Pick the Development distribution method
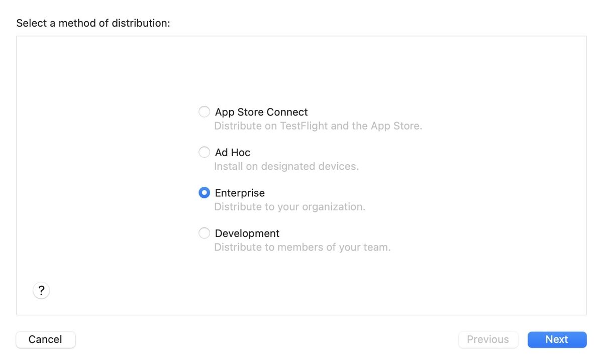Screen dimensions: 603x364 [x=204, y=233]
